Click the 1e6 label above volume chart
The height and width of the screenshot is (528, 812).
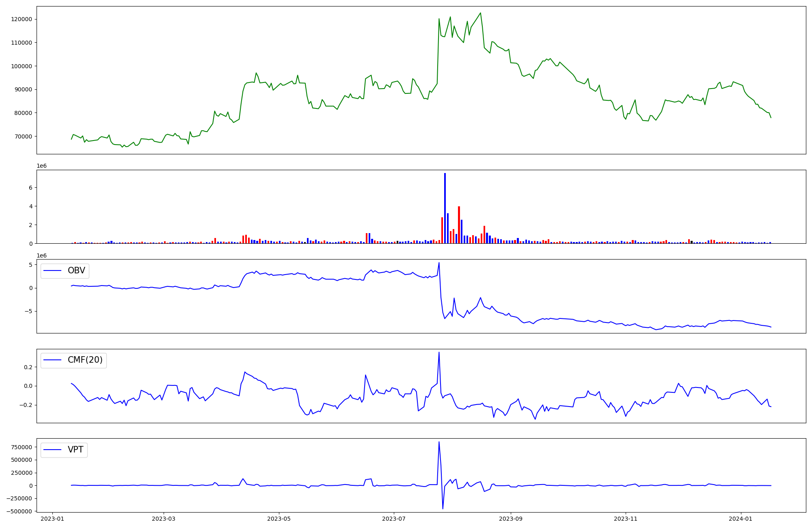pyautogui.click(x=42, y=166)
